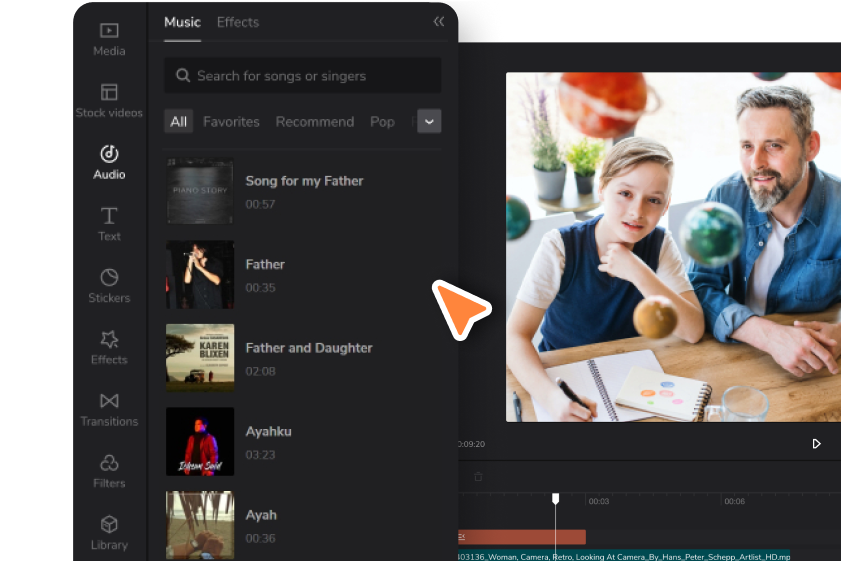Choose the Pop music category

382,122
